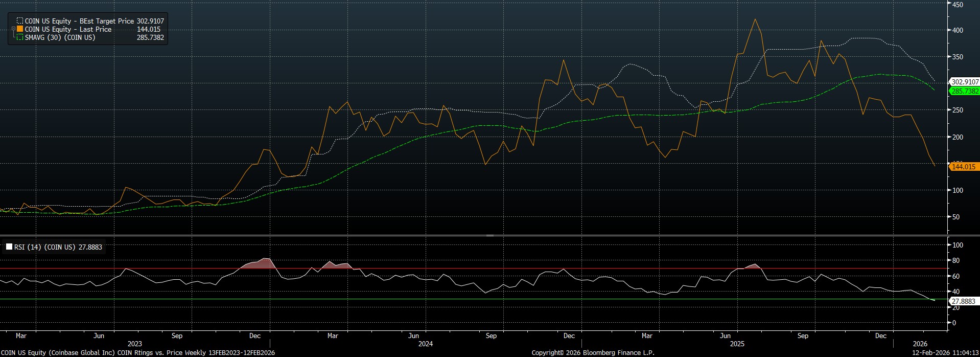Viewport: 980px width, 357px height.
Task: Click the orange Last Price legend swatch
Action: pos(20,30)
